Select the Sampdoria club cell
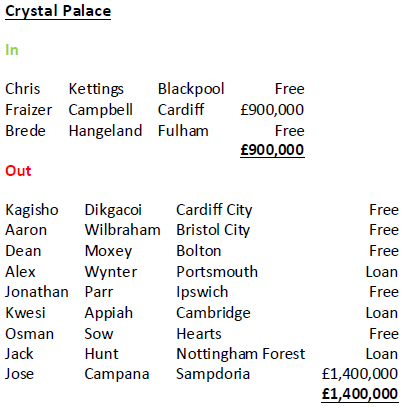Viewport: 403px width, 408px height. click(213, 374)
